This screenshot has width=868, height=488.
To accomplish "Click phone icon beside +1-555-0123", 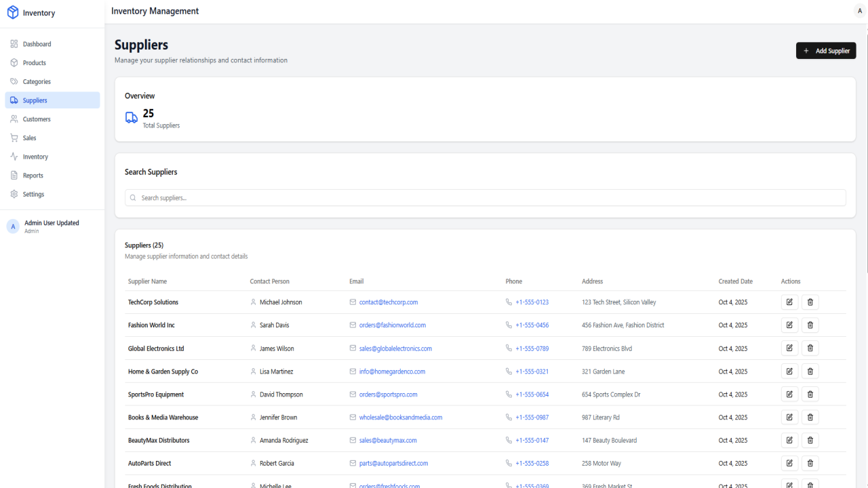I will coord(509,302).
